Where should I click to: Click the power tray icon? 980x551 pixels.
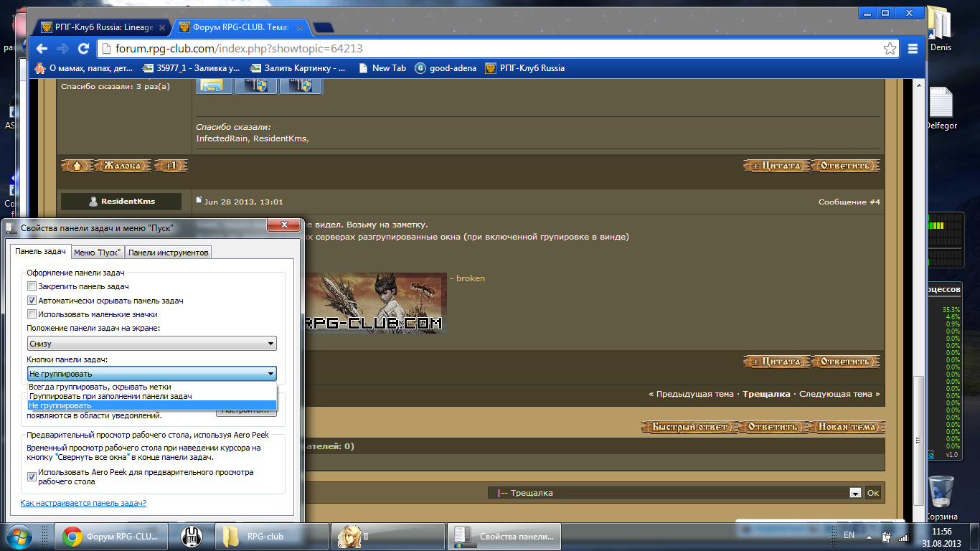886,536
